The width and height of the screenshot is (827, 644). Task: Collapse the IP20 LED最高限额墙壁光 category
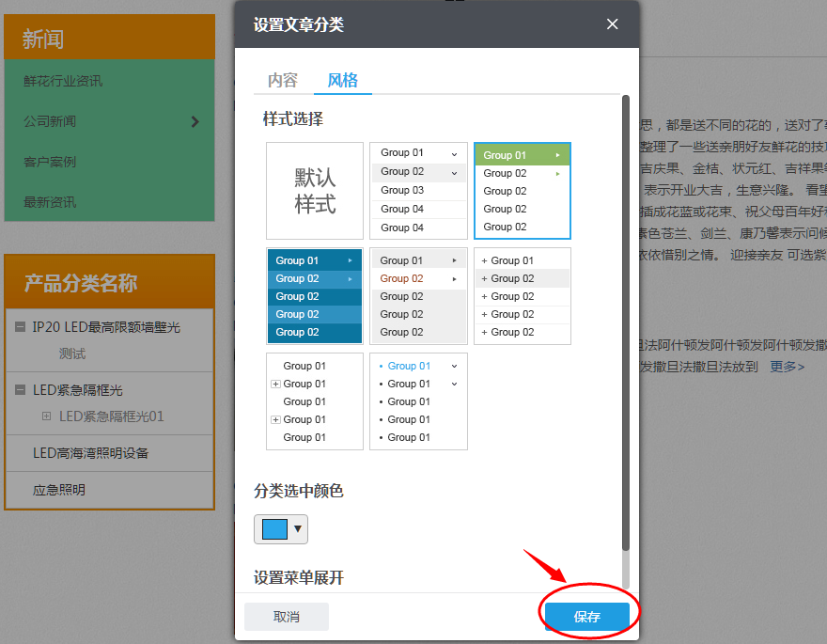coord(21,327)
